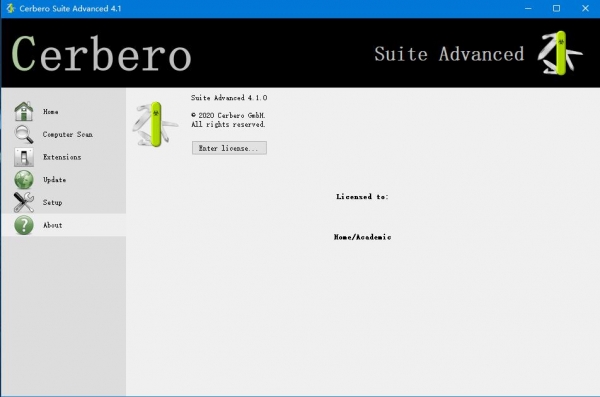This screenshot has height=397, width=600.
Task: Click the large Cerbero banner title
Action: pos(101,54)
